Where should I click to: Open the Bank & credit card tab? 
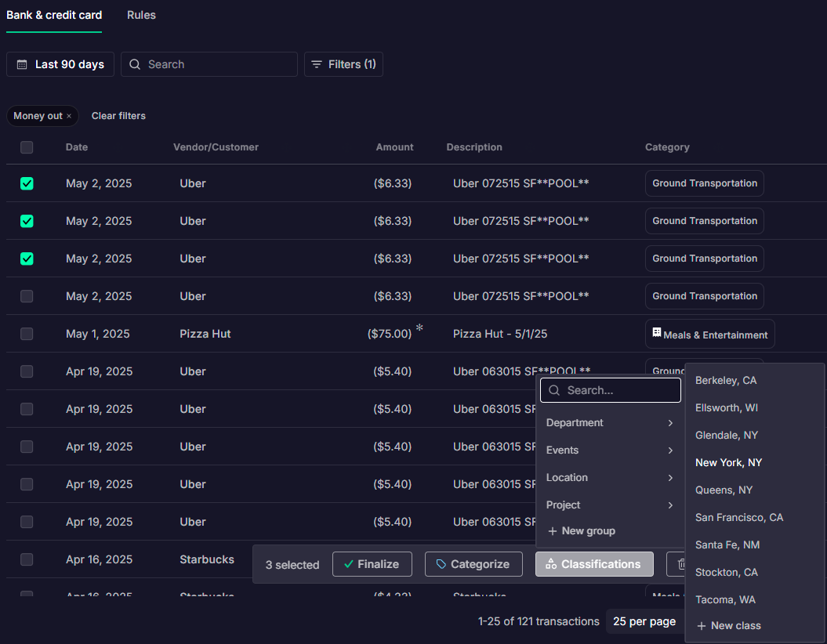tap(54, 16)
